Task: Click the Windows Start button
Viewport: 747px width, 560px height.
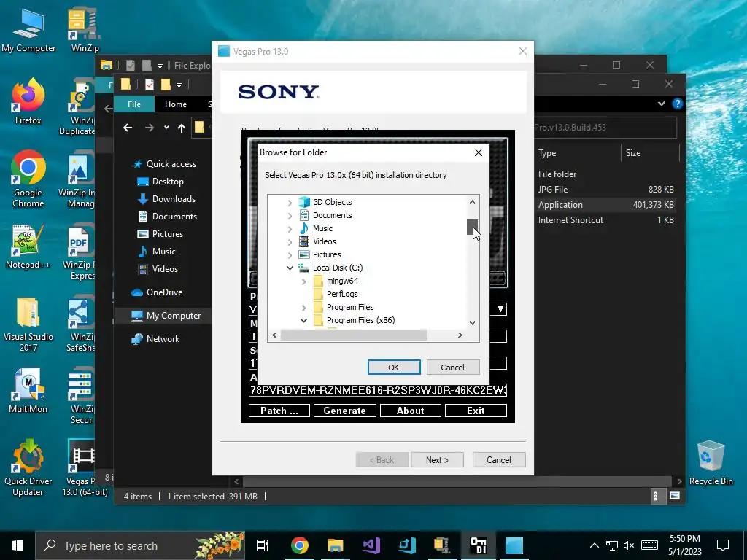Action: (x=18, y=545)
